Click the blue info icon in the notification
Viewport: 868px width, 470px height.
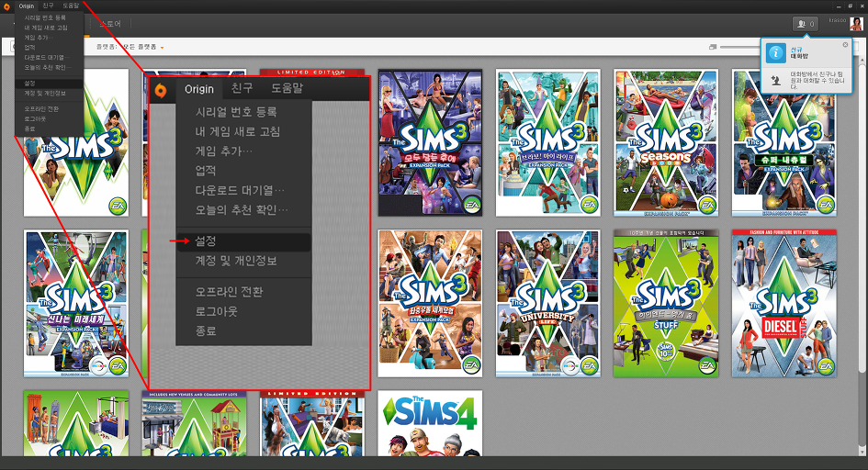776,53
